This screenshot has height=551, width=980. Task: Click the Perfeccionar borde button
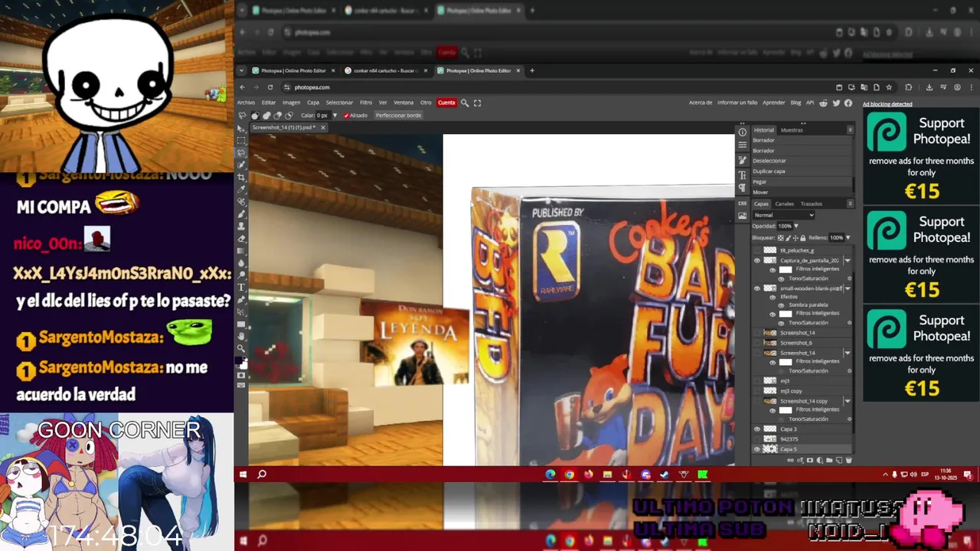click(x=398, y=116)
